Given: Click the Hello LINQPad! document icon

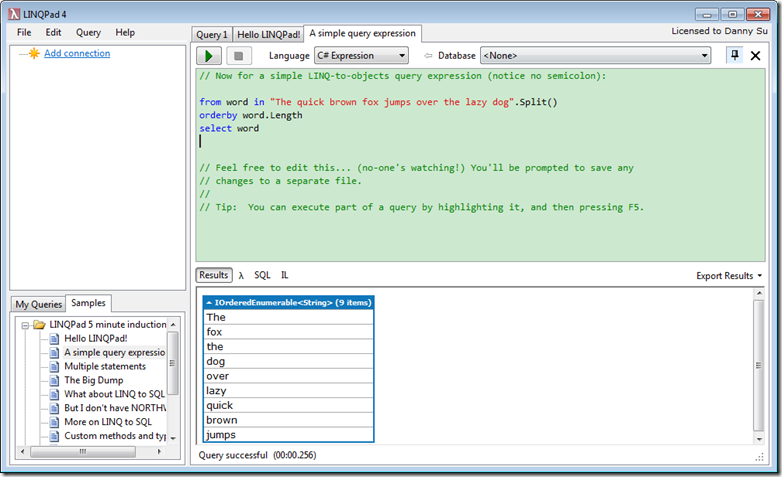Looking at the screenshot, I should 54,339.
